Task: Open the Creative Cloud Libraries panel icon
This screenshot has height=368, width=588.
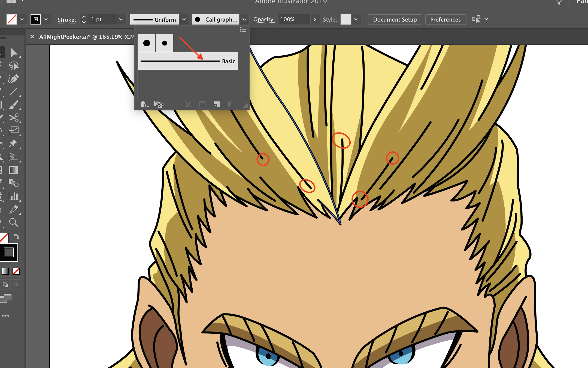Action: (x=159, y=104)
